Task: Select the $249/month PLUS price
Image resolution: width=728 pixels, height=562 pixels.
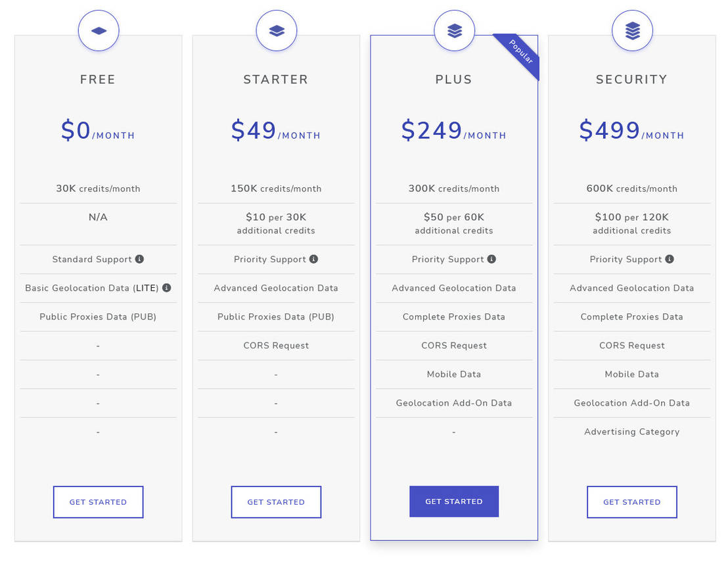Action: point(453,131)
